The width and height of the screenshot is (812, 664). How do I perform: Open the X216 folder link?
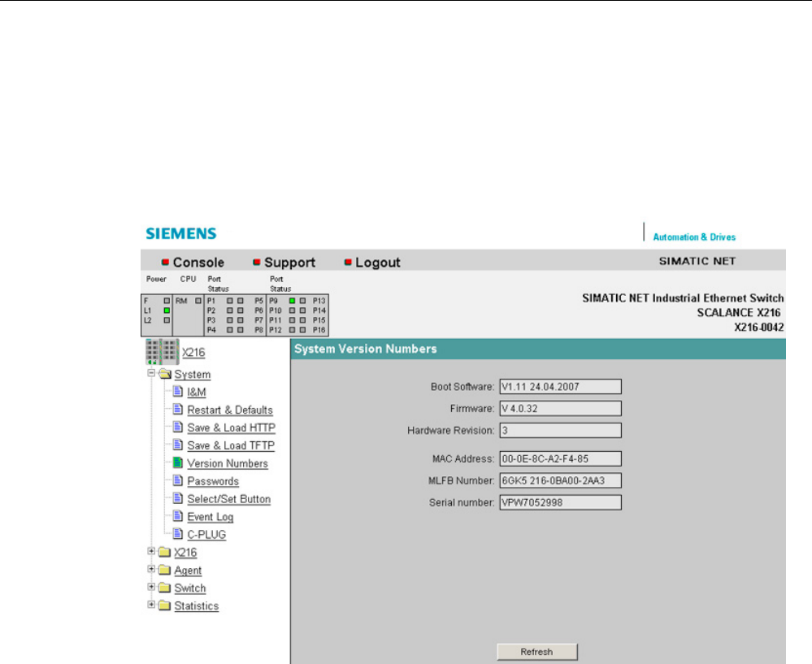185,553
